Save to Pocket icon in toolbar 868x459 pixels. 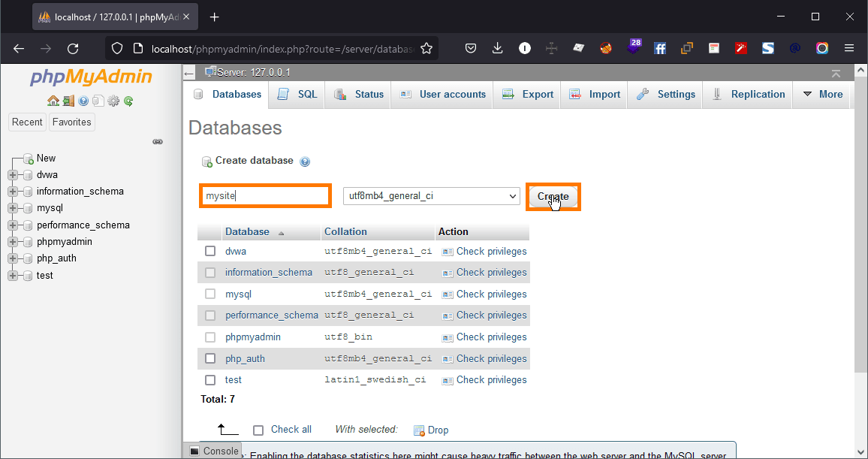click(471, 48)
